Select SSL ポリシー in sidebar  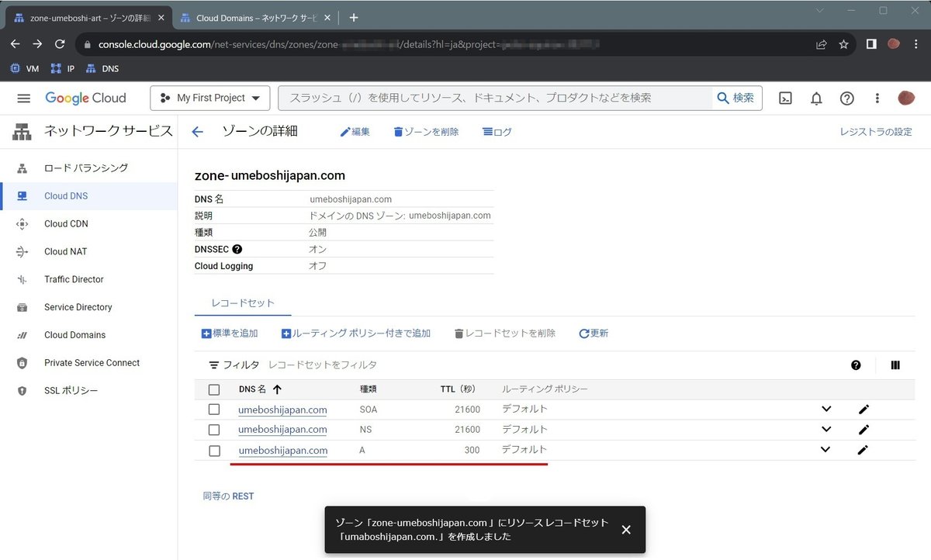pos(88,391)
